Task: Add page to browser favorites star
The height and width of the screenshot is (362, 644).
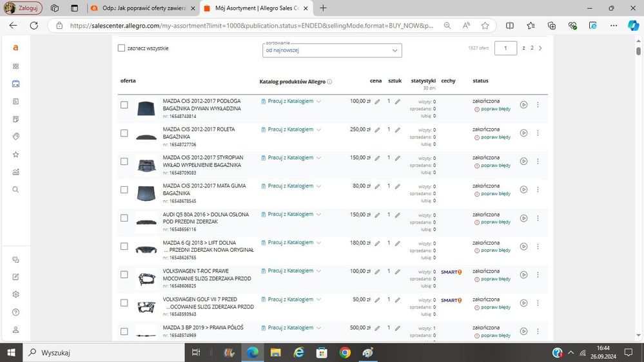Action: [485, 26]
